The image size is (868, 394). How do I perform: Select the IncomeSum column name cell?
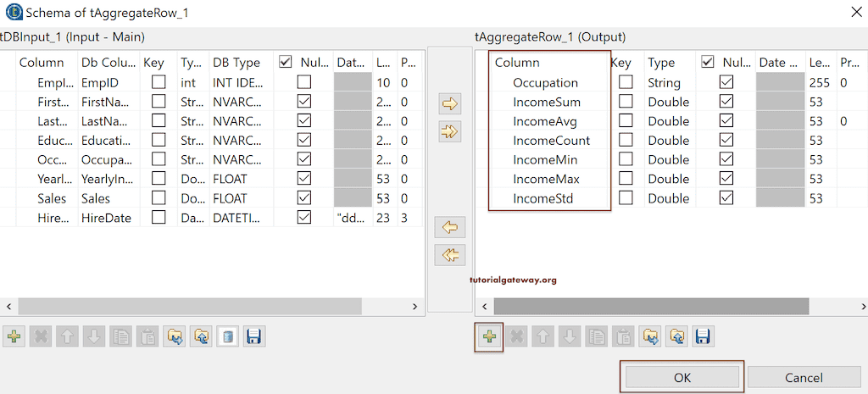(x=547, y=103)
